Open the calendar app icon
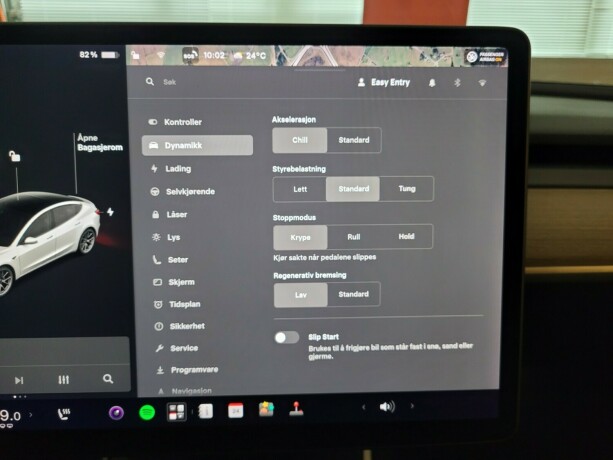Screen dimensions: 613x460 [x=236, y=411]
